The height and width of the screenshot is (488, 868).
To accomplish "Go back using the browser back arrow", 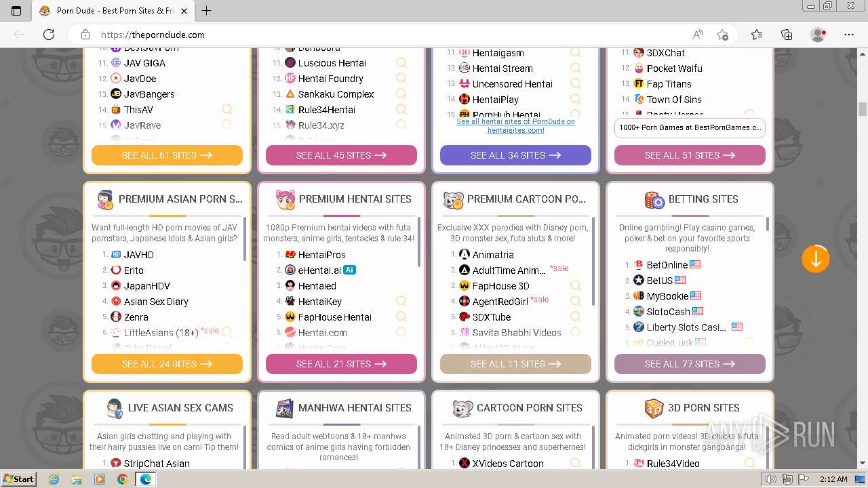I will point(19,35).
